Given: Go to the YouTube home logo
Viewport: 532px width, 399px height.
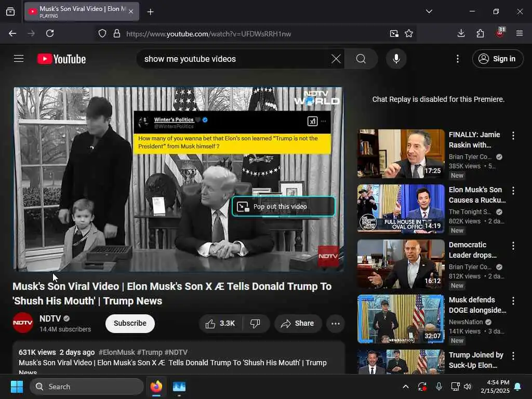Looking at the screenshot, I should [x=61, y=59].
